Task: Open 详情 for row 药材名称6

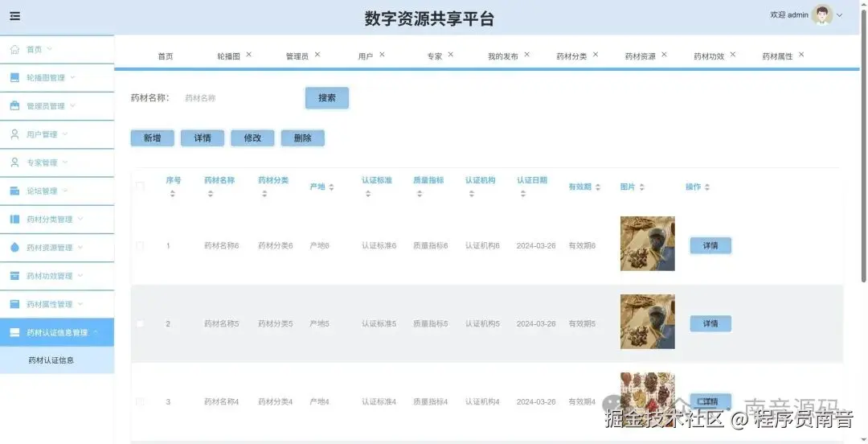Action: (710, 245)
